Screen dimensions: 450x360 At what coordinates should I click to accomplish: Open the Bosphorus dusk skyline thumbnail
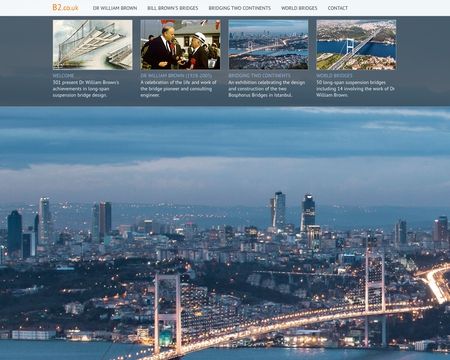tap(268, 45)
